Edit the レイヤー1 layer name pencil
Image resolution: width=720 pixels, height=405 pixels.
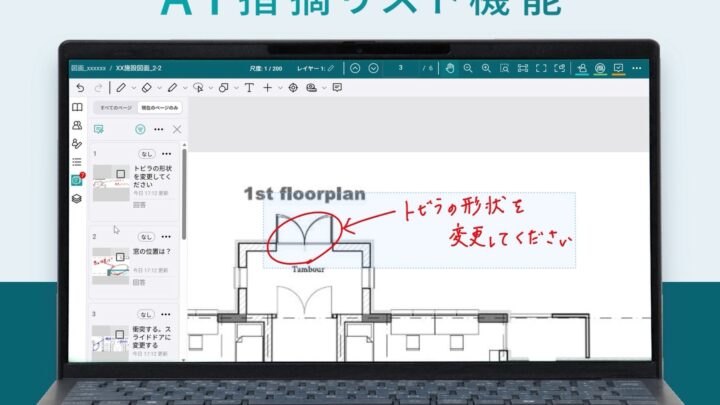pos(331,68)
